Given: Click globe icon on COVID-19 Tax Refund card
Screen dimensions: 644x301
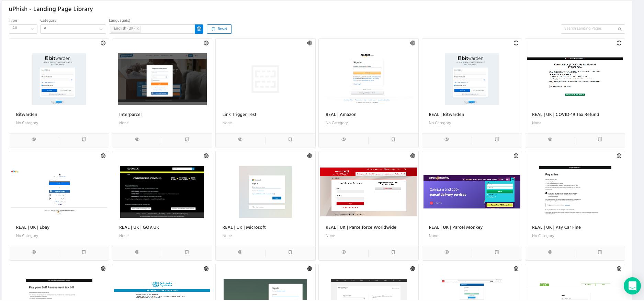Looking at the screenshot, I should (619, 43).
